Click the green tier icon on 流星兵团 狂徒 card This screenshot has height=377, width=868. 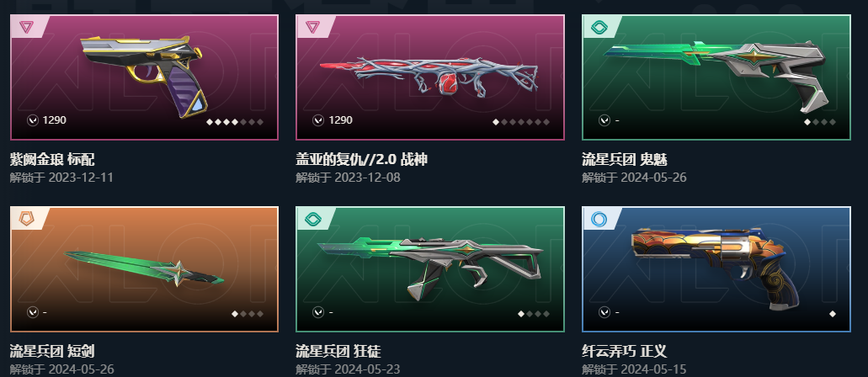click(313, 219)
